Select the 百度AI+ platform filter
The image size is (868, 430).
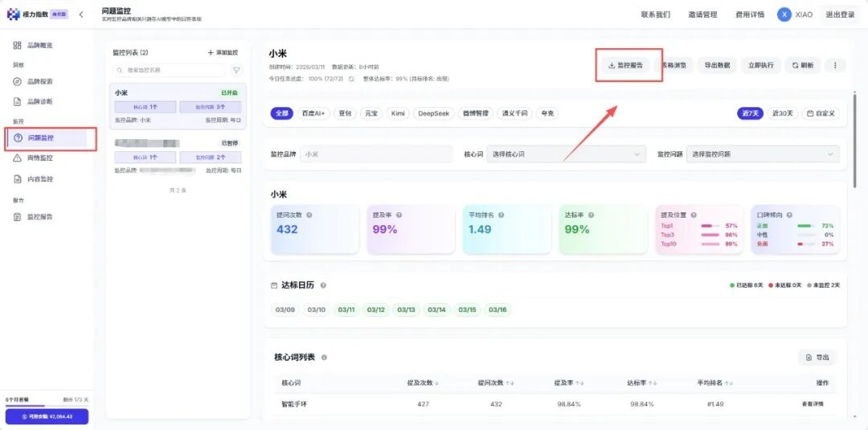(313, 113)
